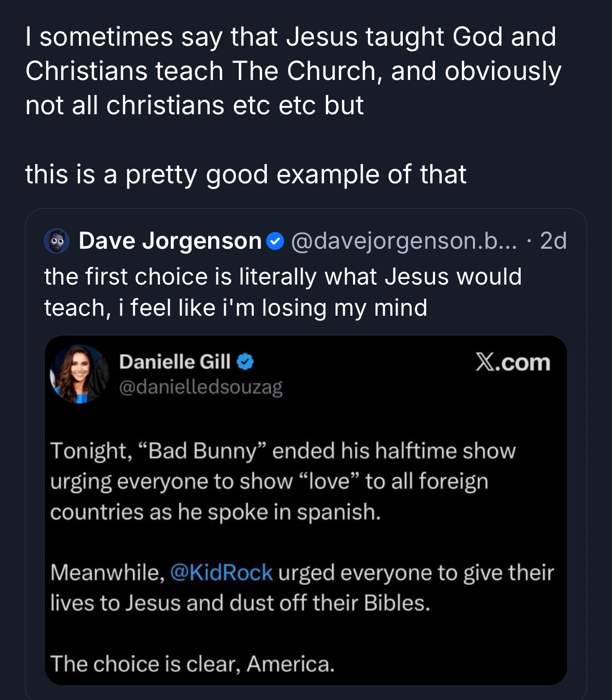
Task: Click the "I sometimes say that Jesus" post text
Action: pos(291,37)
